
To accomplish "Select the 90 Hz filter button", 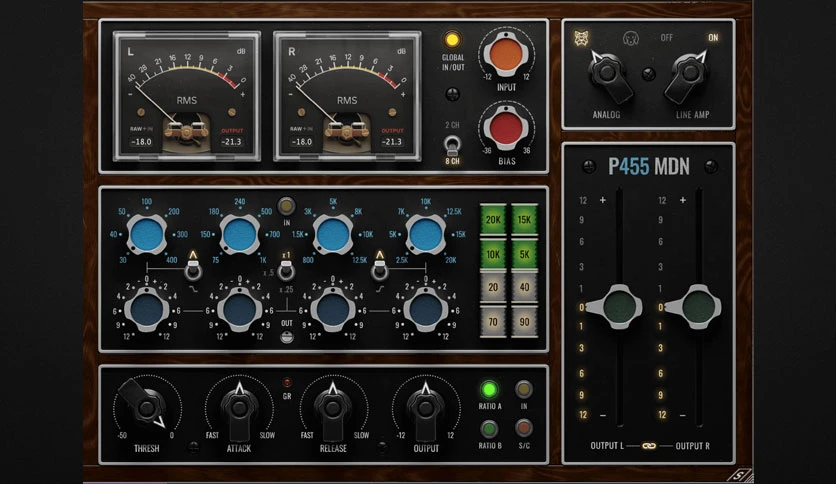I will click(524, 321).
